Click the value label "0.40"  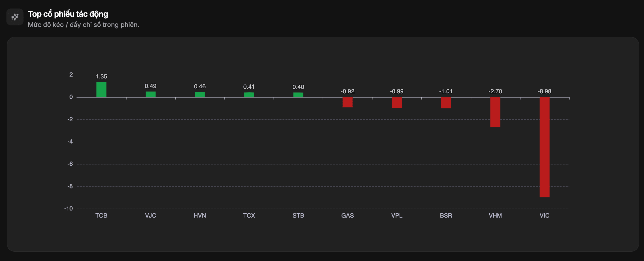click(x=298, y=87)
